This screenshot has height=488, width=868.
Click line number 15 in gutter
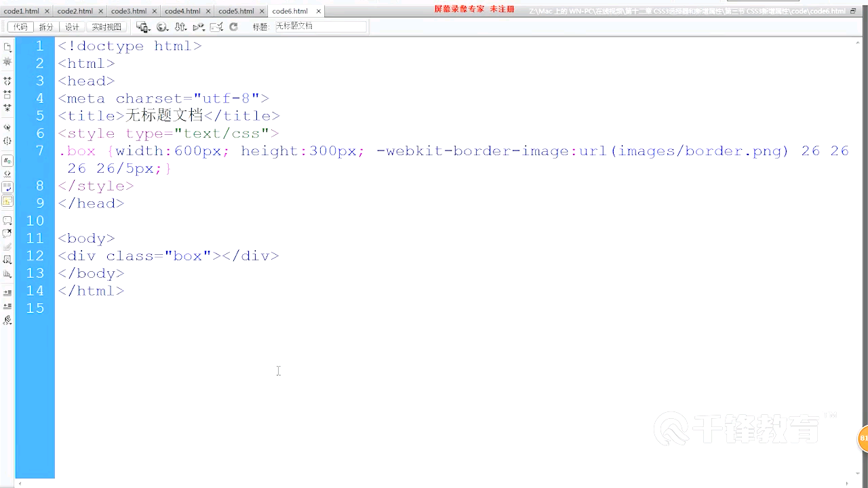coord(35,308)
